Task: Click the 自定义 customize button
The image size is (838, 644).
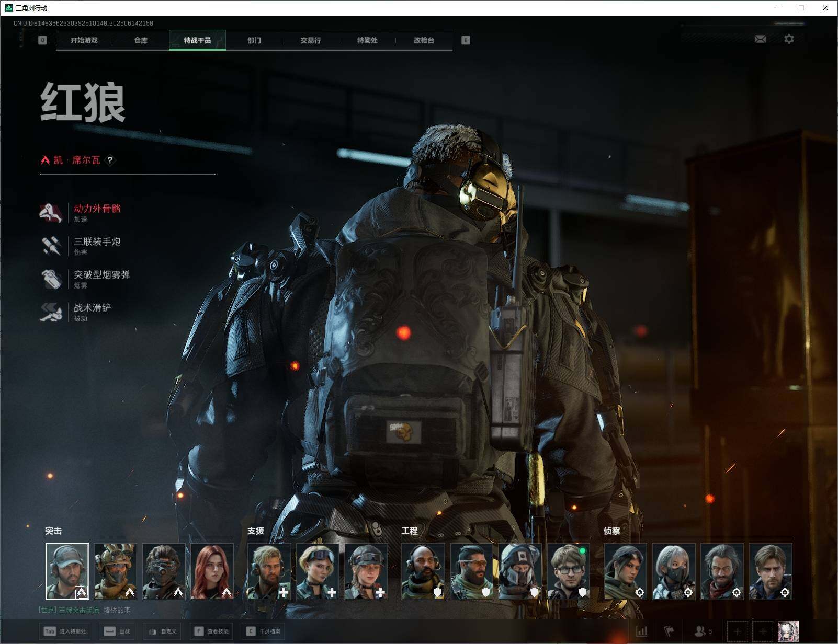Action: pos(162,631)
